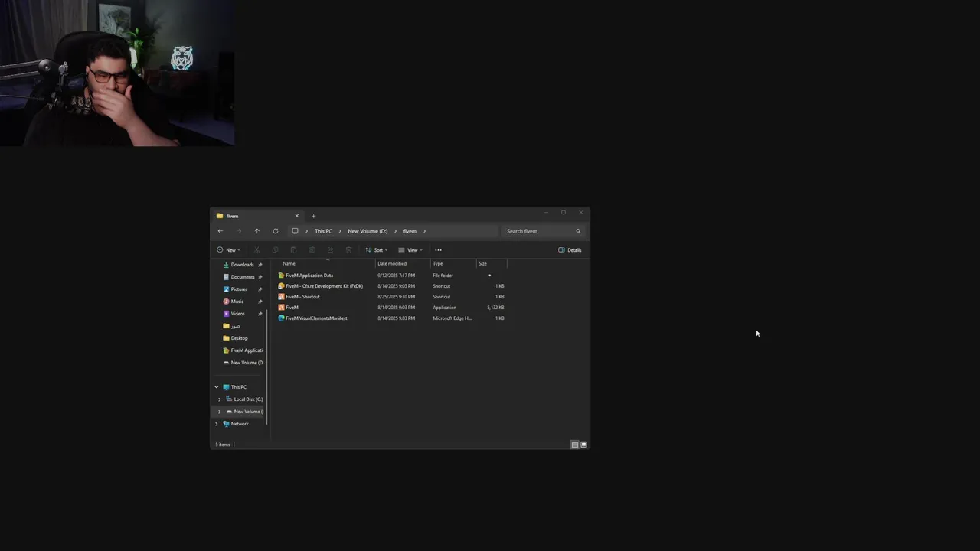Click the FiveM - Shortcut file icon
980x551 pixels.
click(281, 297)
